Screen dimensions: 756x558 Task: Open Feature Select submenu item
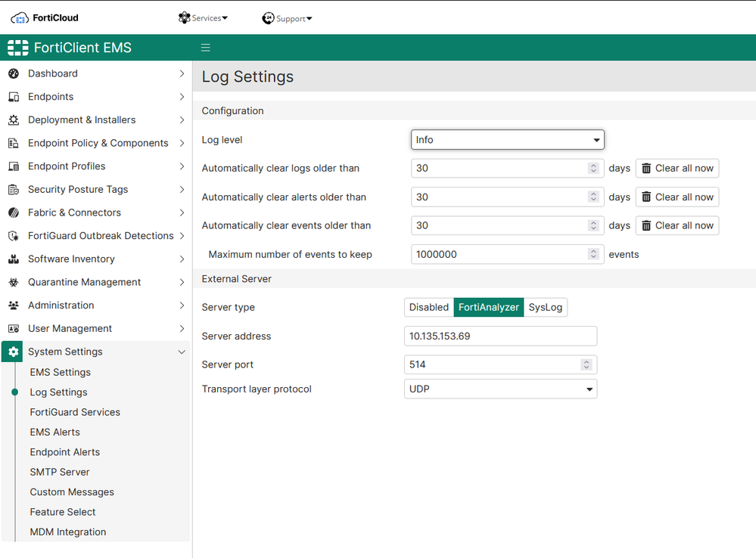point(63,512)
